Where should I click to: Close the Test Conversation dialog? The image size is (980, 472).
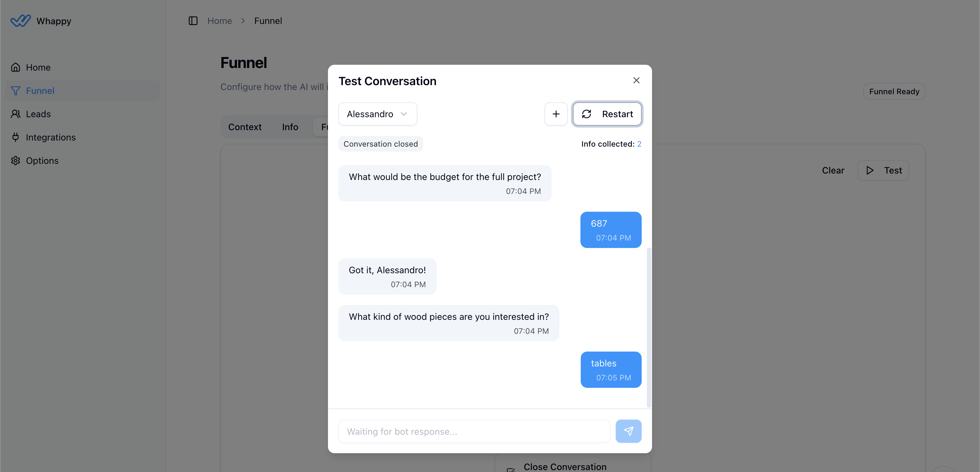636,80
